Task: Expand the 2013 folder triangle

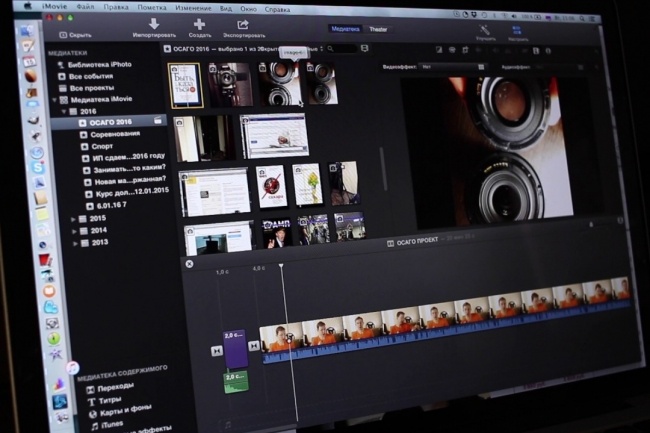Action: 75,243
